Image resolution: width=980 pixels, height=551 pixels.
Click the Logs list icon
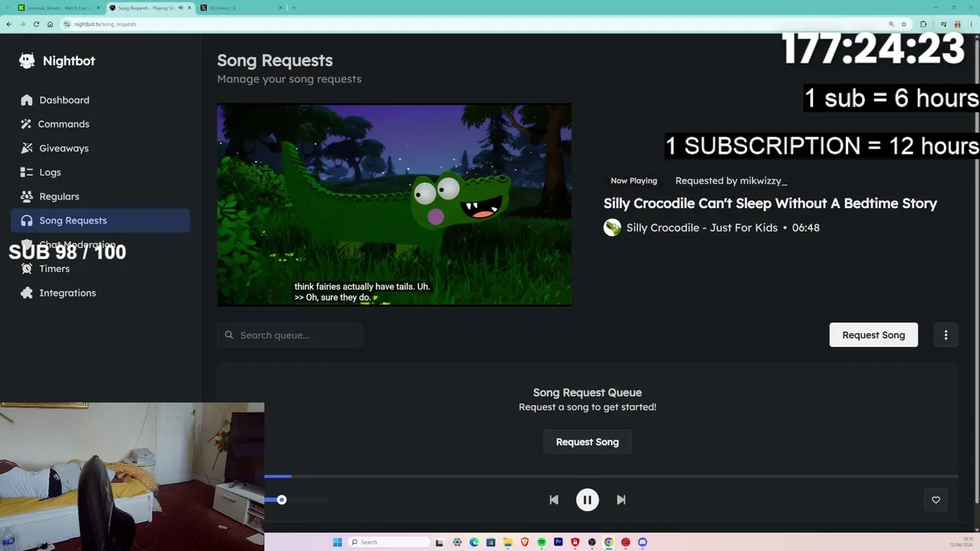click(27, 172)
